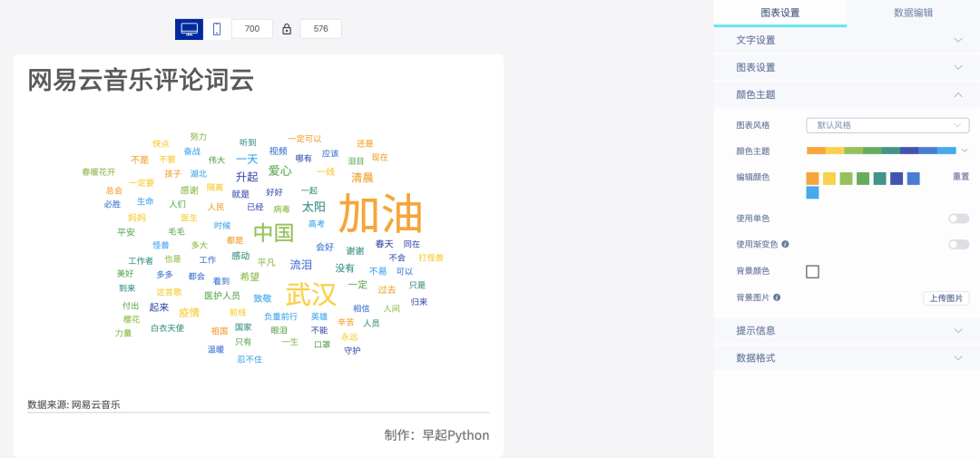Image resolution: width=980 pixels, height=458 pixels.
Task: Click the word 疫情 in the cloud
Action: [189, 312]
